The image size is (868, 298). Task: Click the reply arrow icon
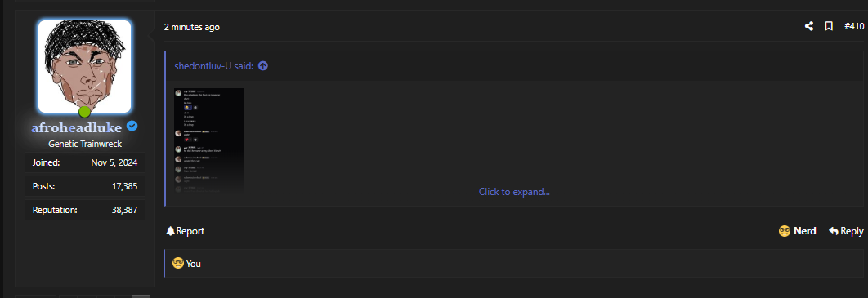point(833,231)
